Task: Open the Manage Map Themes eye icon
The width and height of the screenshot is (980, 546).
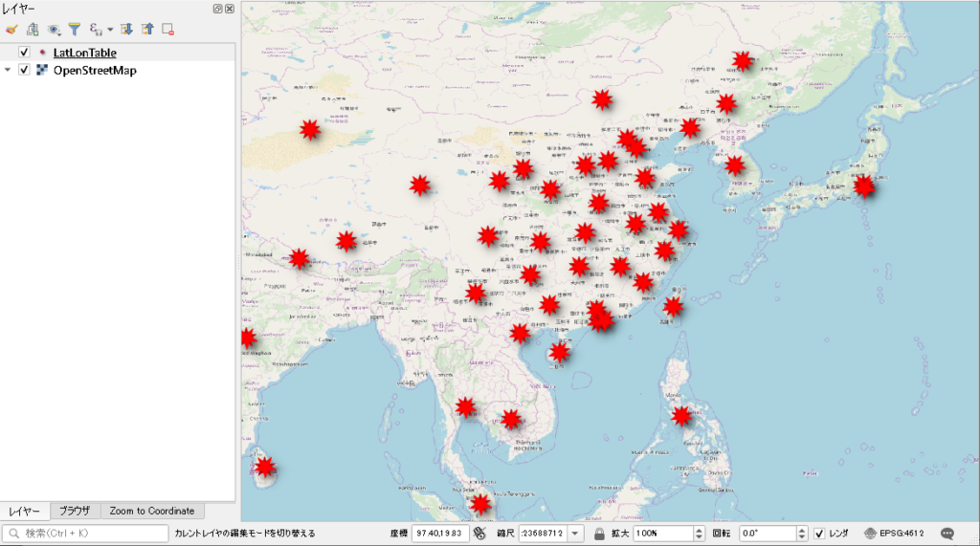Action: 54,30
